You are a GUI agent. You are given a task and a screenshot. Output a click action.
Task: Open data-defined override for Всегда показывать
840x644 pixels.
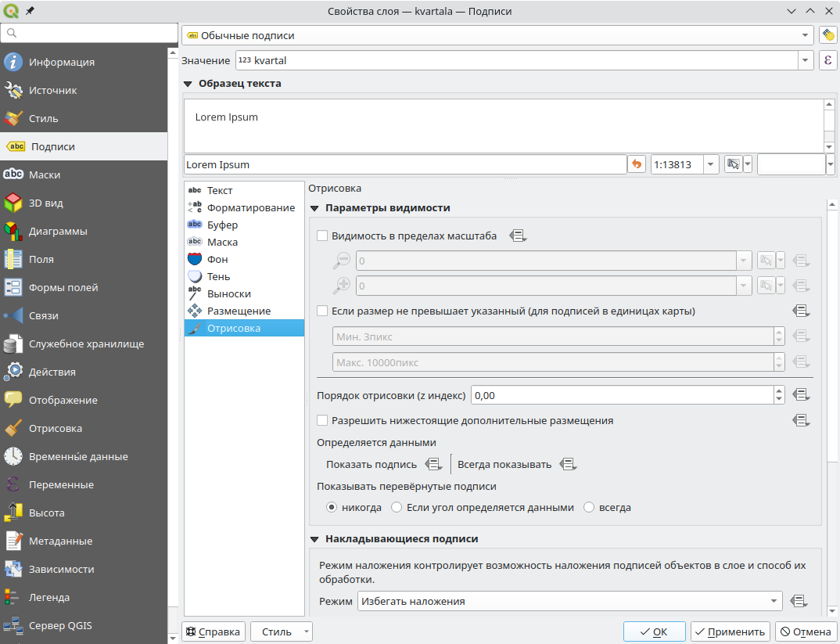568,465
